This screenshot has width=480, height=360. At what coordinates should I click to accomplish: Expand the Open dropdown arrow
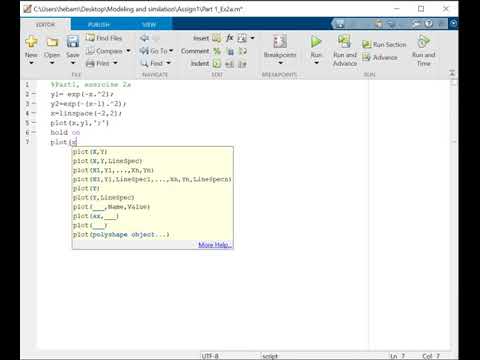click(x=52, y=63)
